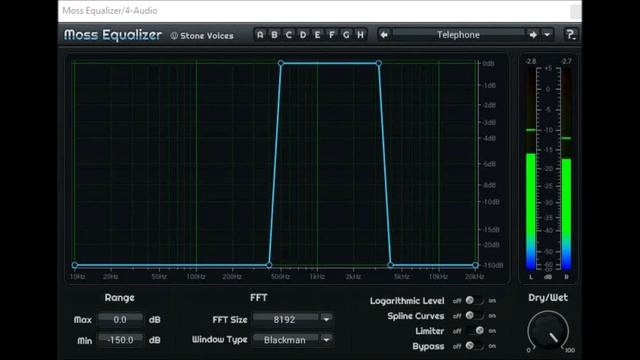The width and height of the screenshot is (640, 360).
Task: Click the 0dB gain axis label
Action: (x=489, y=64)
